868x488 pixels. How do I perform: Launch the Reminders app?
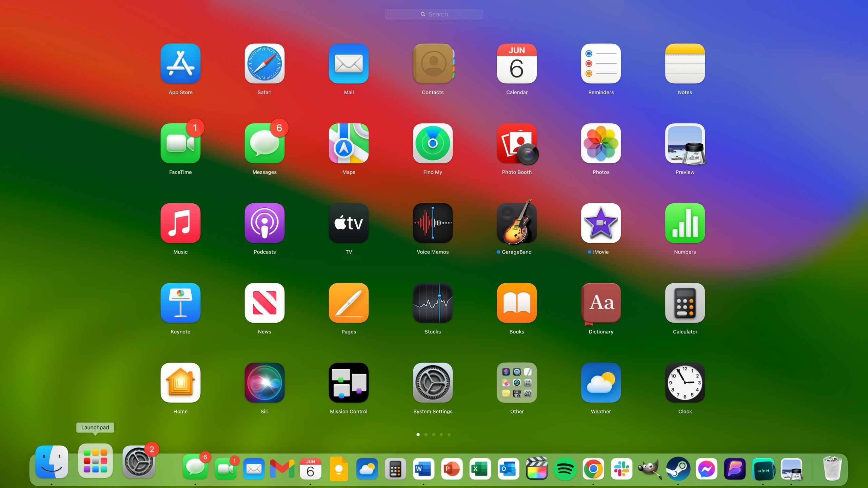pos(601,64)
